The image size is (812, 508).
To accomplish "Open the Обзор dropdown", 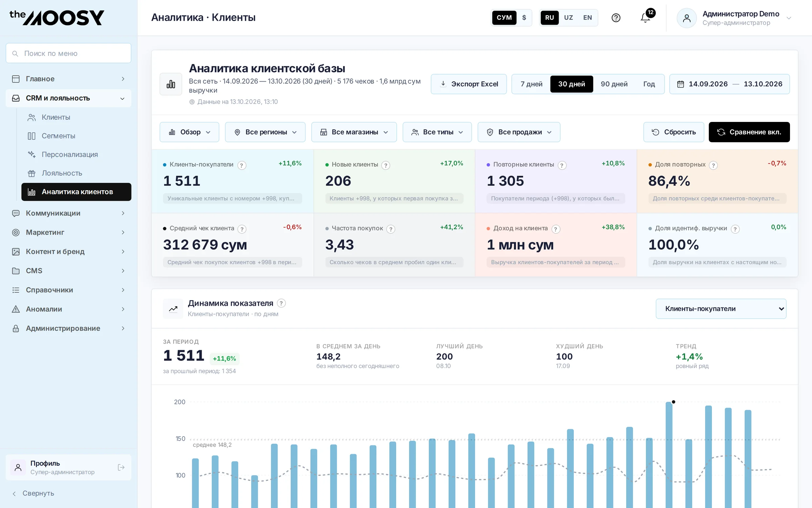I will [189, 132].
